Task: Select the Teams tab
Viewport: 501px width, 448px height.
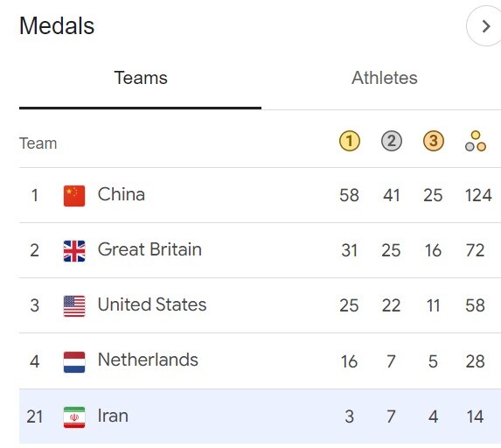Action: coord(141,78)
